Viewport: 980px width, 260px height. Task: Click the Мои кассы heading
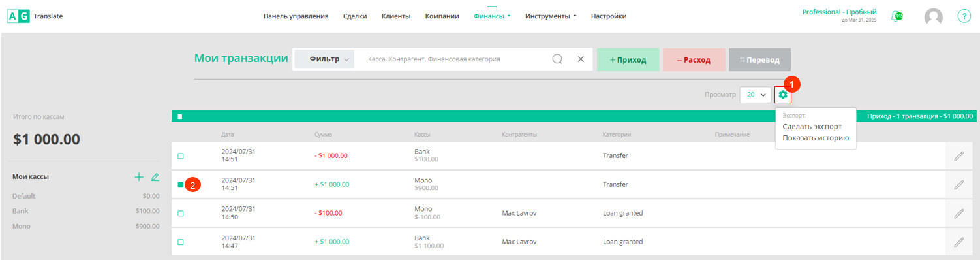pos(31,176)
